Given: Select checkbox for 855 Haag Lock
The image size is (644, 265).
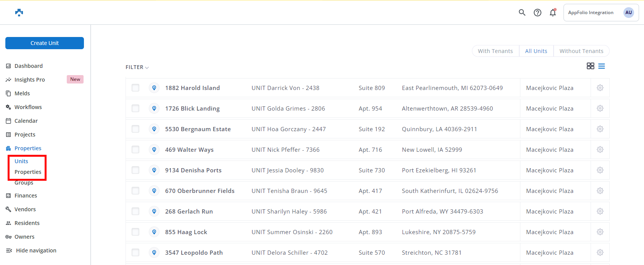Looking at the screenshot, I should 135,232.
